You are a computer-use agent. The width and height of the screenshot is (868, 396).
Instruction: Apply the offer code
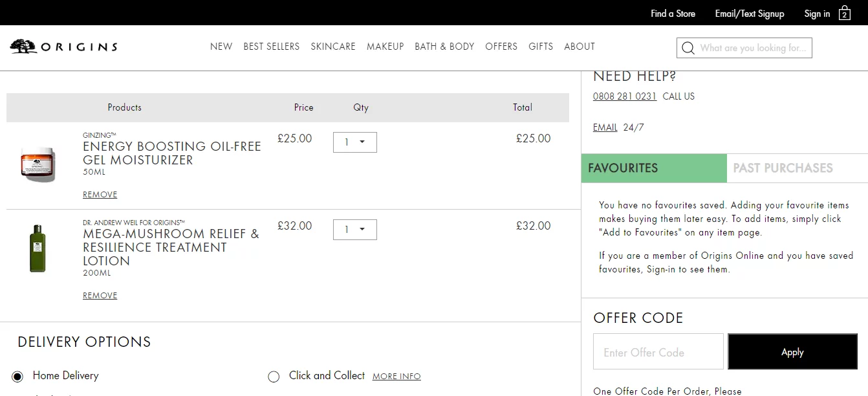(x=792, y=352)
